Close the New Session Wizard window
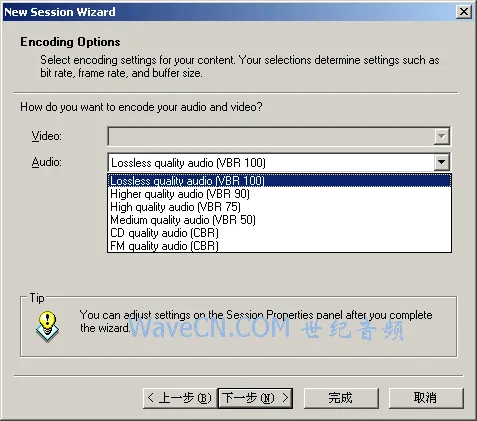The height and width of the screenshot is (421, 477). click(x=464, y=12)
